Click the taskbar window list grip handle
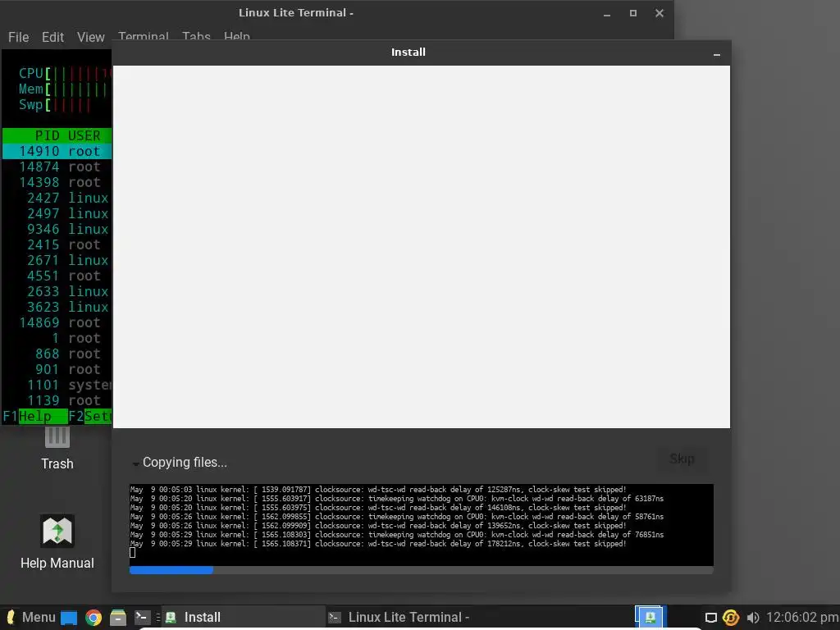Viewport: 840px width, 630px height. point(158,617)
